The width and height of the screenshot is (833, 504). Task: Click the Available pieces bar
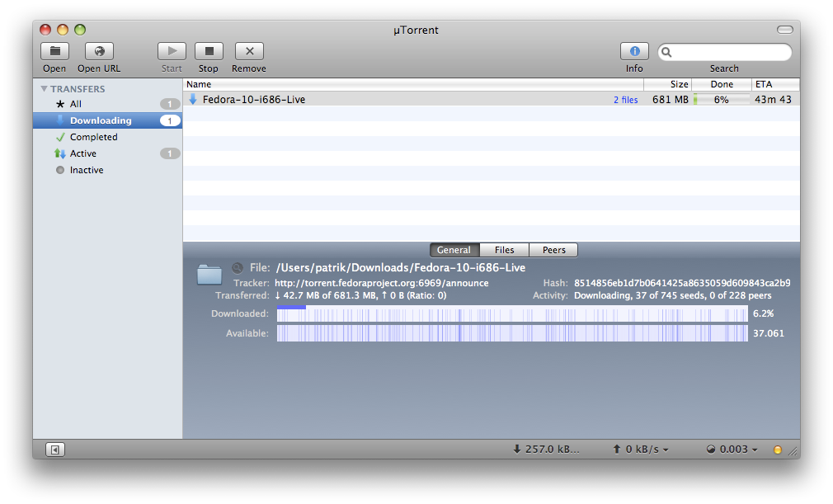coord(512,333)
